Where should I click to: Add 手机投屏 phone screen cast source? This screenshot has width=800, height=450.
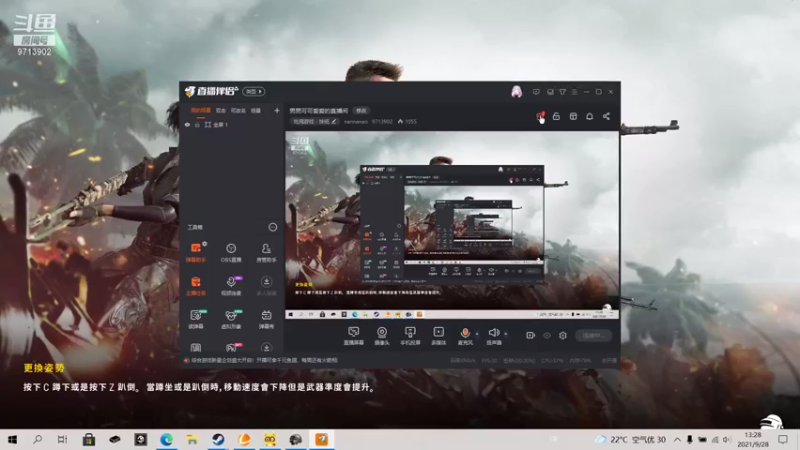pos(410,336)
